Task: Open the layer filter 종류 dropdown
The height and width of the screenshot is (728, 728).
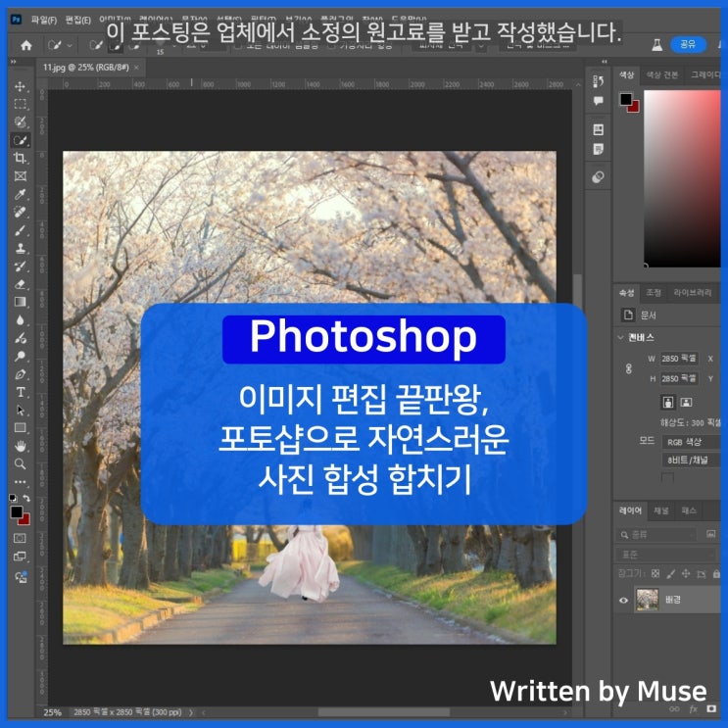Action: [x=656, y=535]
